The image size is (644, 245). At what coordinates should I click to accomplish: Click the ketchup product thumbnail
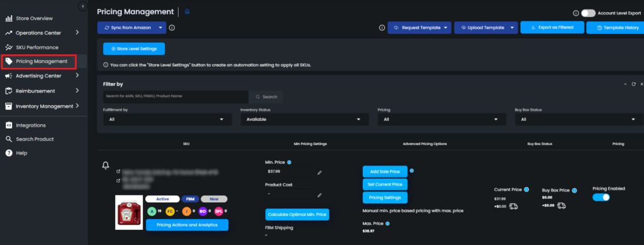(129, 212)
